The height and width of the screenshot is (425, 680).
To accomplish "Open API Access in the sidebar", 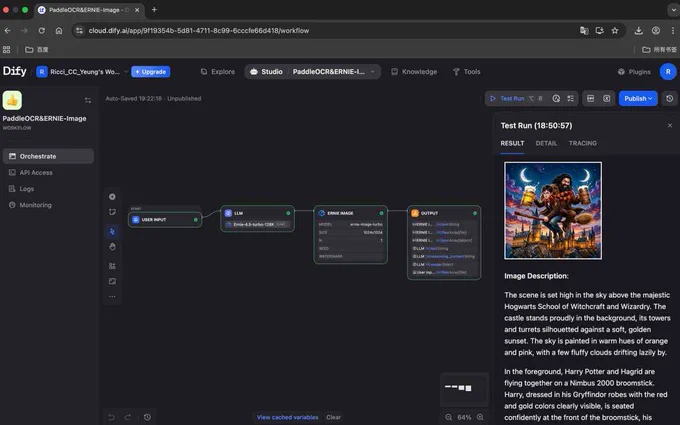I will point(48,173).
